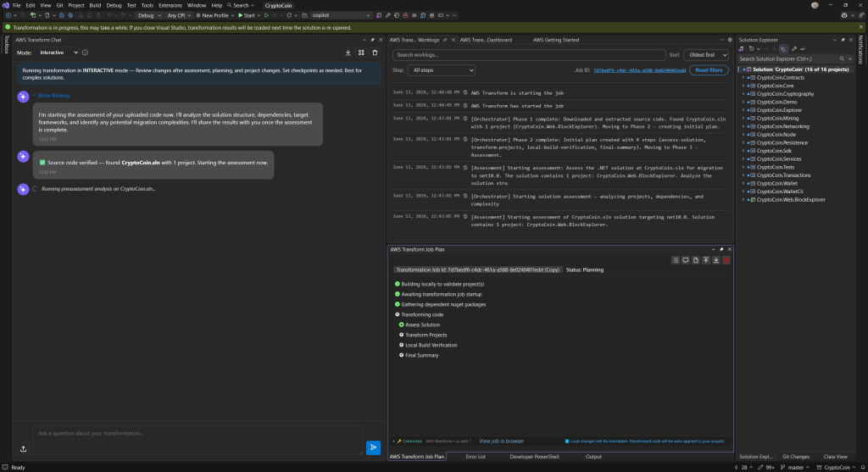Click the master branch indicator in status bar
This screenshot has width=868, height=472.
tap(795, 468)
